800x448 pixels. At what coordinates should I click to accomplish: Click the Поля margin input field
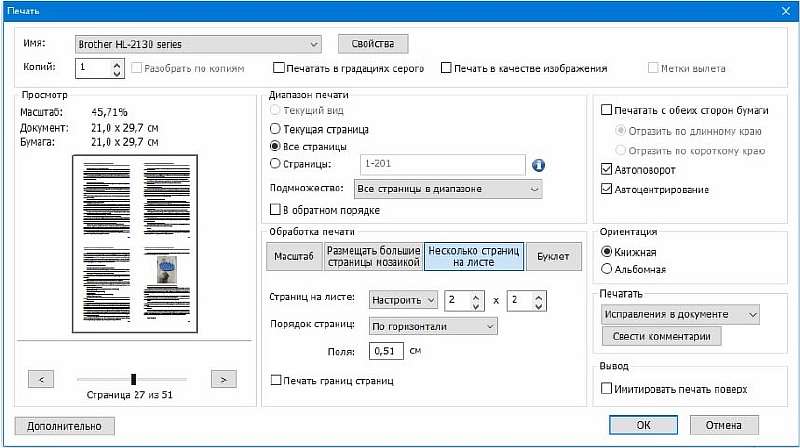[385, 351]
